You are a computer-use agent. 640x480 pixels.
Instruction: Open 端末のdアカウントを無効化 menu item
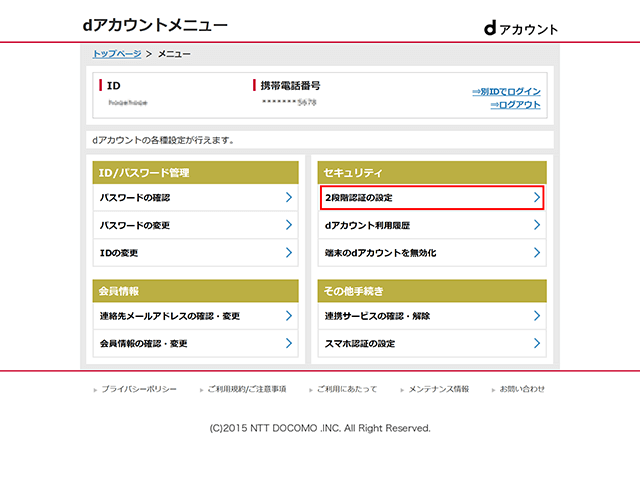pyautogui.click(x=432, y=253)
